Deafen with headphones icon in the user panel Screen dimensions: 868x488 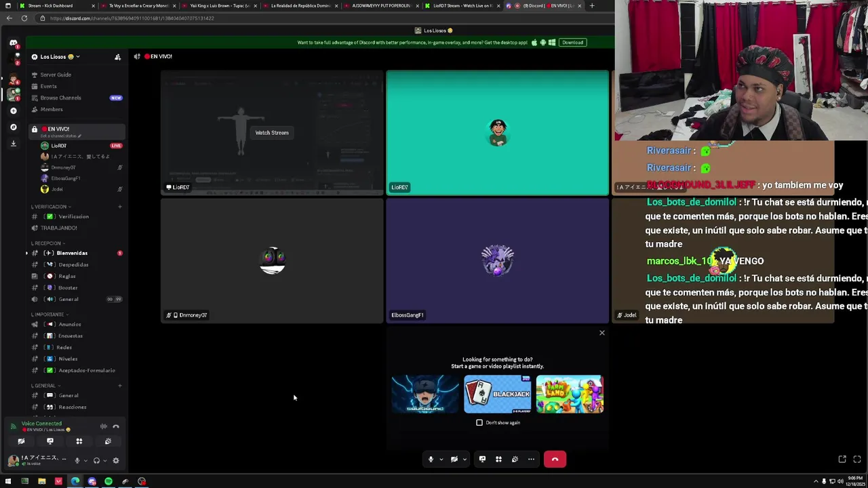(x=96, y=461)
